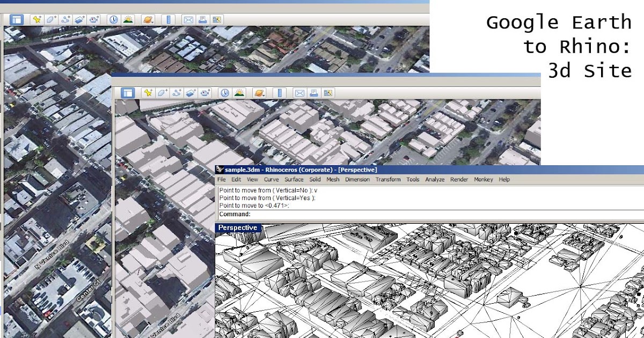The image size is (644, 338).
Task: Add polygon in front 3D-buildings Earth window
Action: (x=162, y=93)
